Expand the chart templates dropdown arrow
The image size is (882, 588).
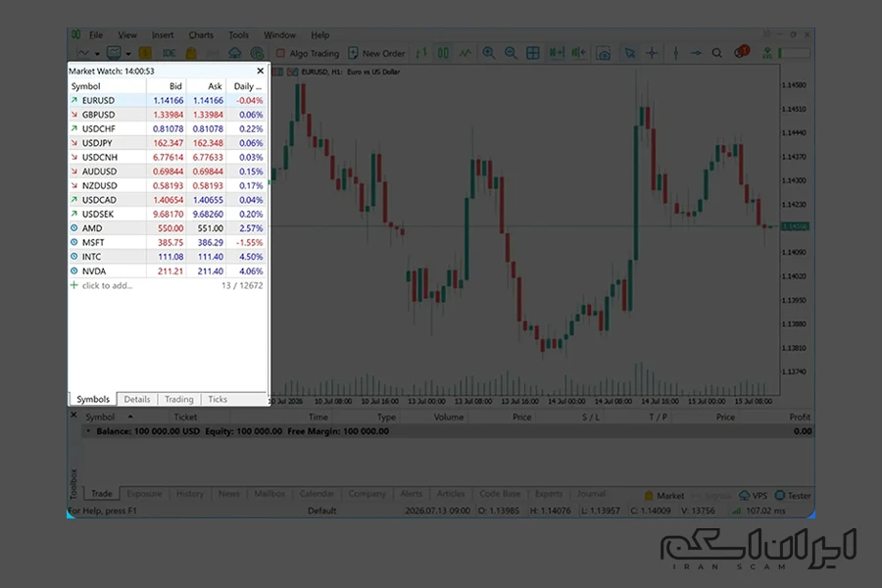pos(128,54)
